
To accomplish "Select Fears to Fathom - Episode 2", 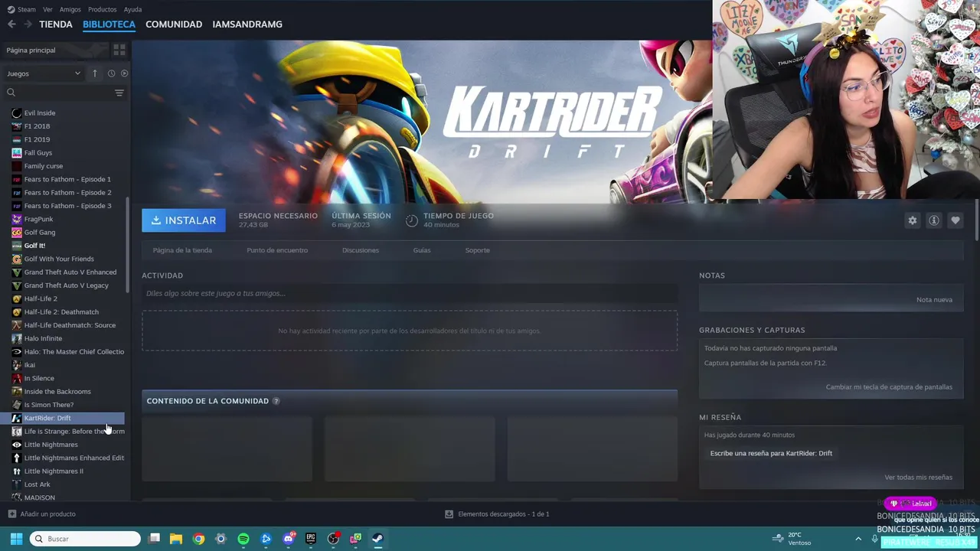I will click(x=67, y=193).
